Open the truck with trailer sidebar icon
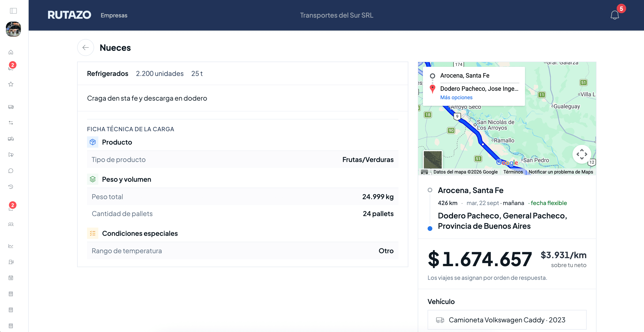The height and width of the screenshot is (332, 644). 11,139
